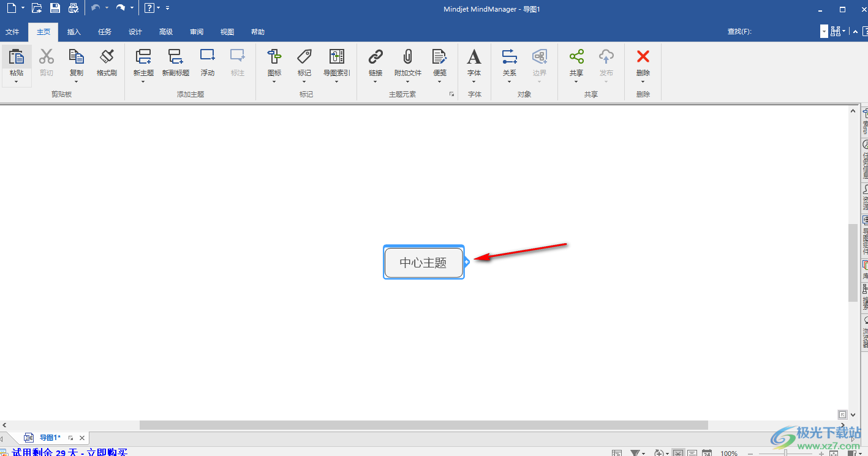Toggle the map view button in status bar
This screenshot has width=868, height=456.
tap(678, 454)
